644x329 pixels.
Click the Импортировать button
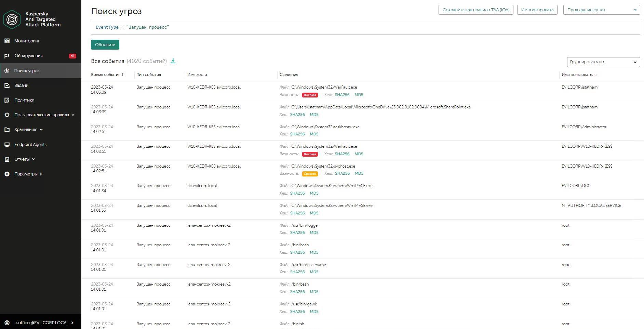[537, 10]
